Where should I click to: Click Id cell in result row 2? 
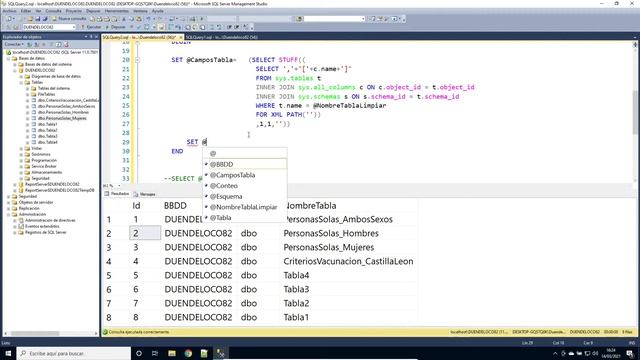tap(145, 233)
